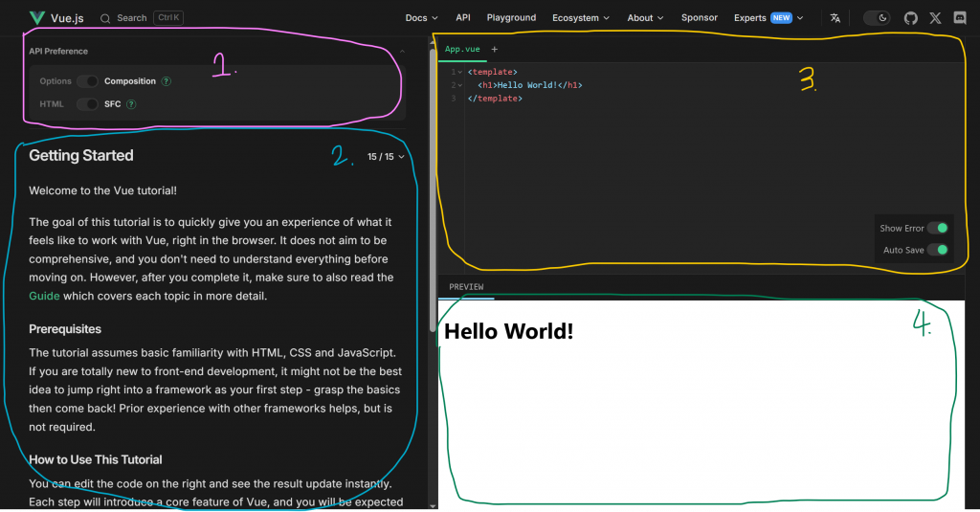
Task: Open the API nav item
Action: pyautogui.click(x=463, y=17)
